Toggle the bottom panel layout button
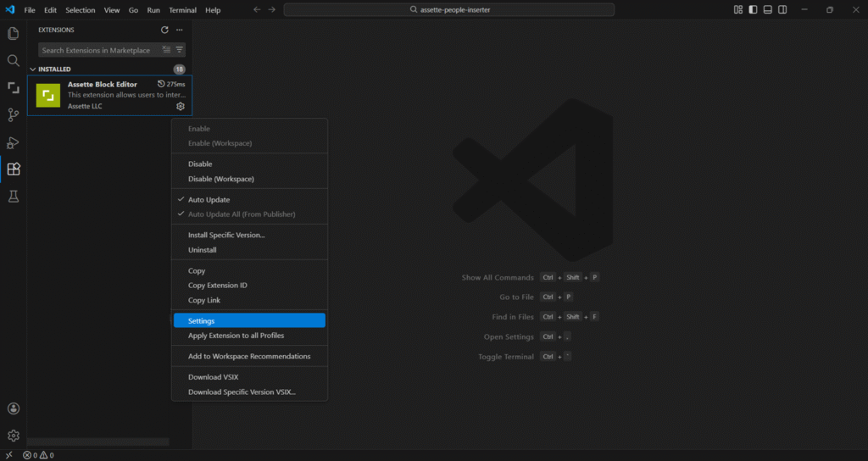 767,10
